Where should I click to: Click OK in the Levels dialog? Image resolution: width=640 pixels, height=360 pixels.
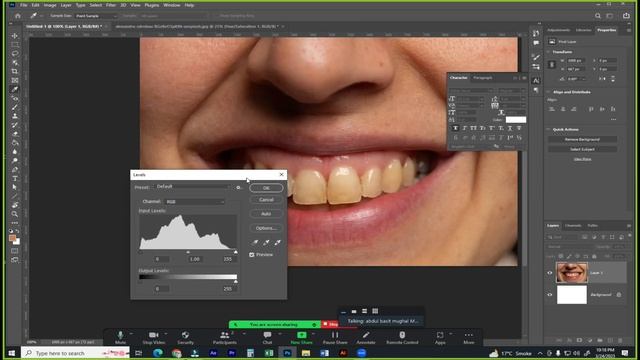click(266, 188)
